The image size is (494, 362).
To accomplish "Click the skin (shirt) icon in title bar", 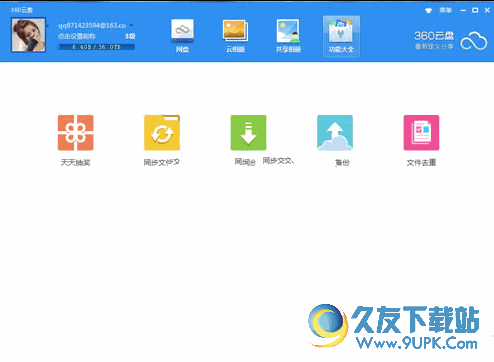I will pyautogui.click(x=428, y=11).
